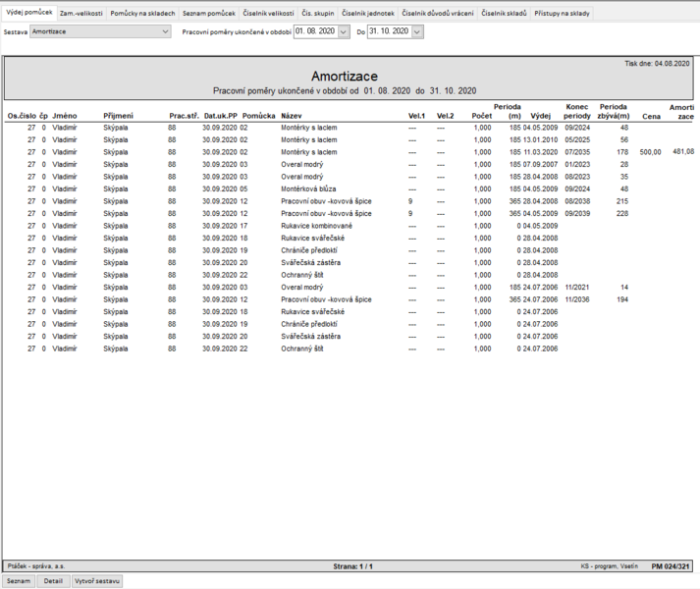Click remaining period value 228
Screen dimensions: 700x589
[622, 213]
